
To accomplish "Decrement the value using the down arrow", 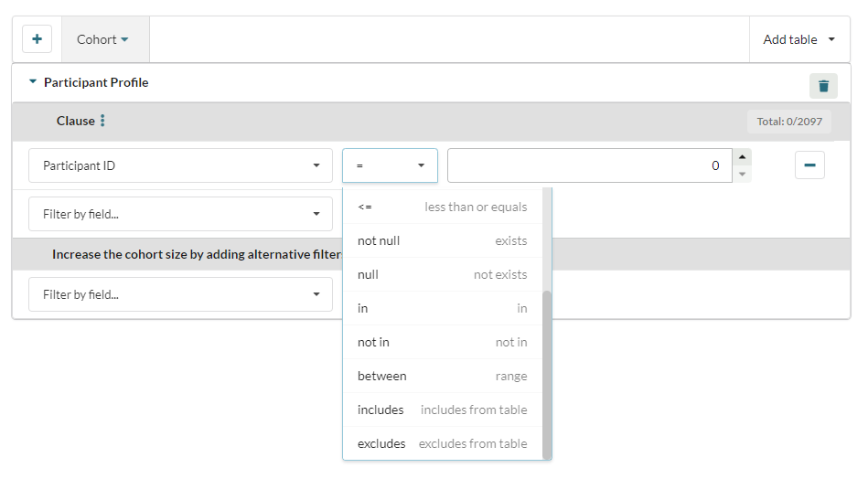I will point(743,174).
